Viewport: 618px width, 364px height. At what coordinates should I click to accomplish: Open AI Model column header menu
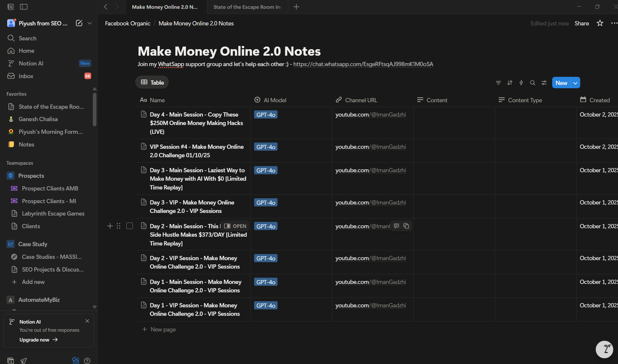(291, 100)
